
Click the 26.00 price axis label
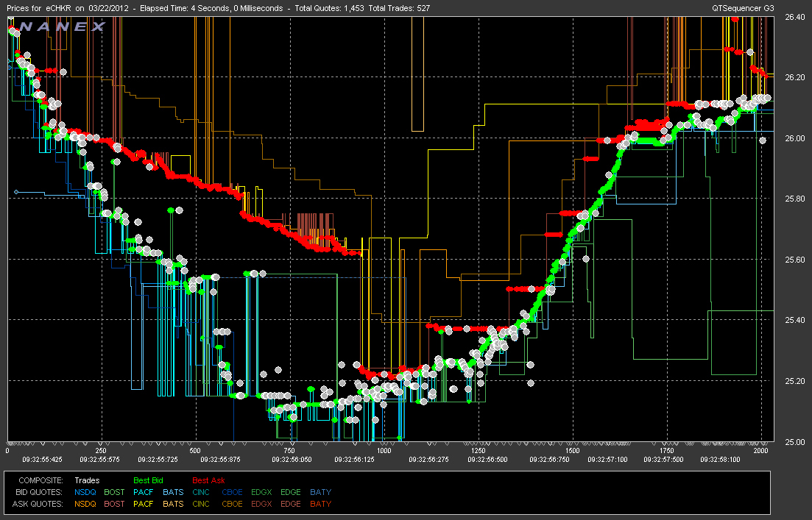(795, 138)
